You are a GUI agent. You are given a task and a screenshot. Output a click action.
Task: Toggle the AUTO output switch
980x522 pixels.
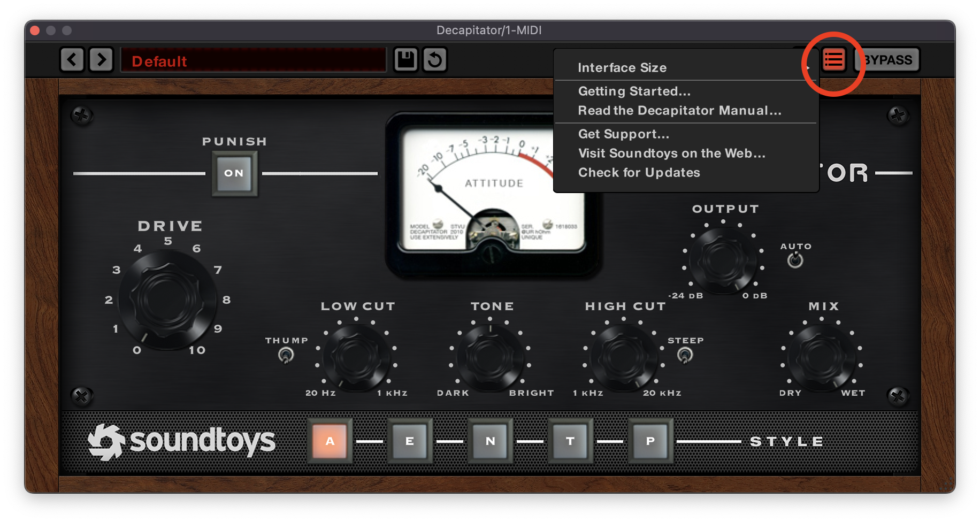pos(795,260)
